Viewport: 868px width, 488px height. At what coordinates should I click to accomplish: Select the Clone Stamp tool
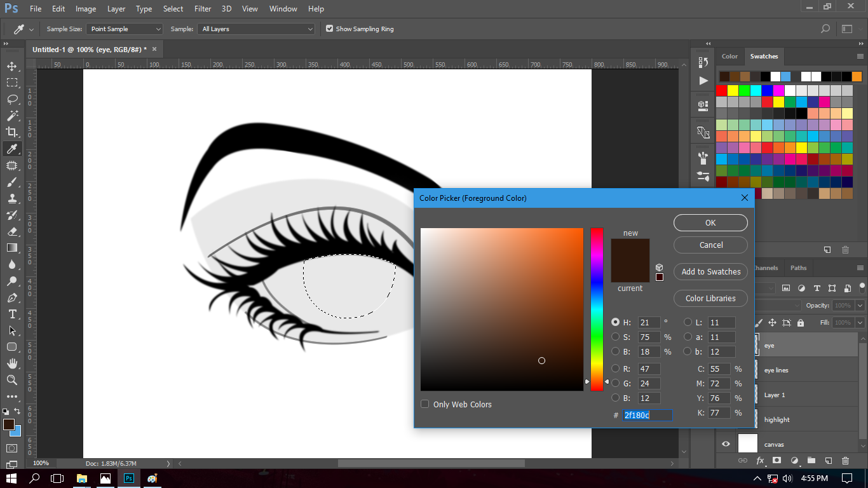tap(12, 198)
